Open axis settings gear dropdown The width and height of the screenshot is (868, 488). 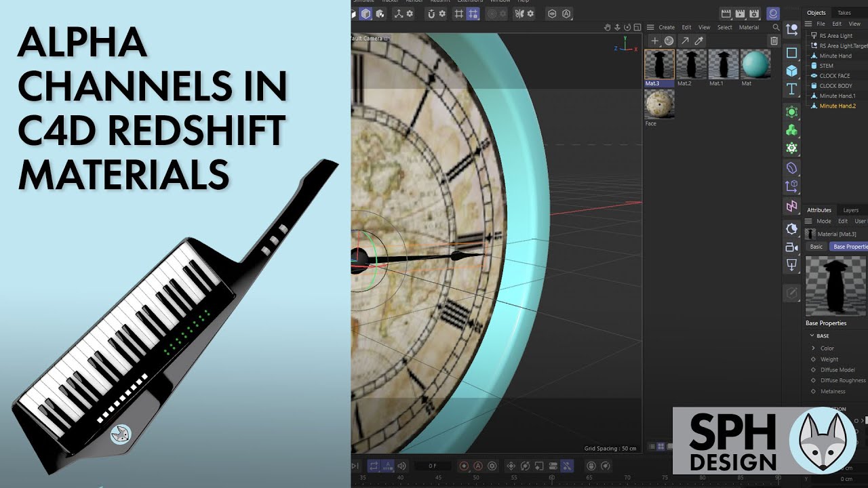click(x=410, y=14)
